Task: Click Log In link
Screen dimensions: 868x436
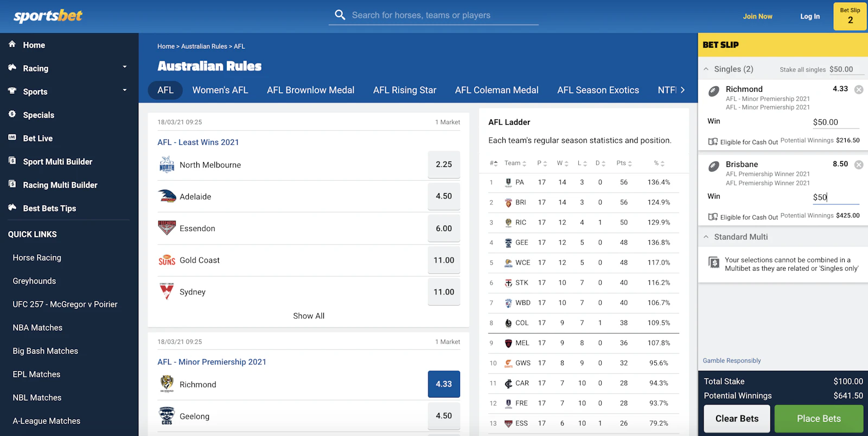Action: click(810, 16)
